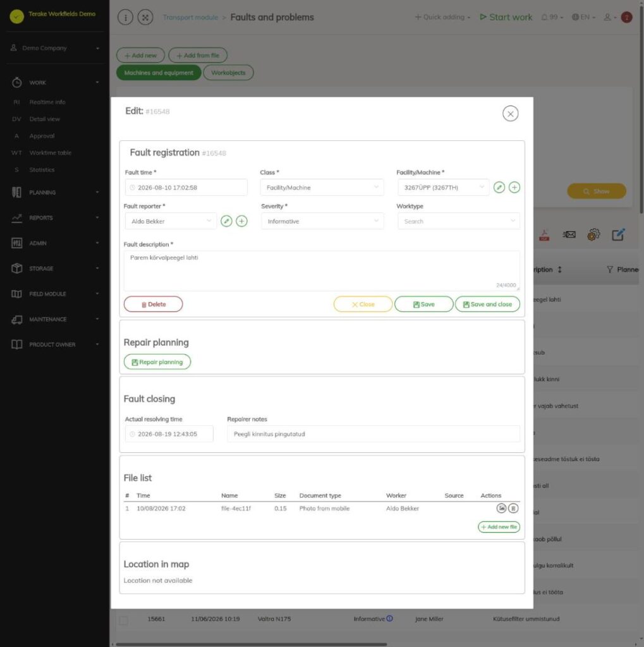Click the Save button

click(423, 304)
